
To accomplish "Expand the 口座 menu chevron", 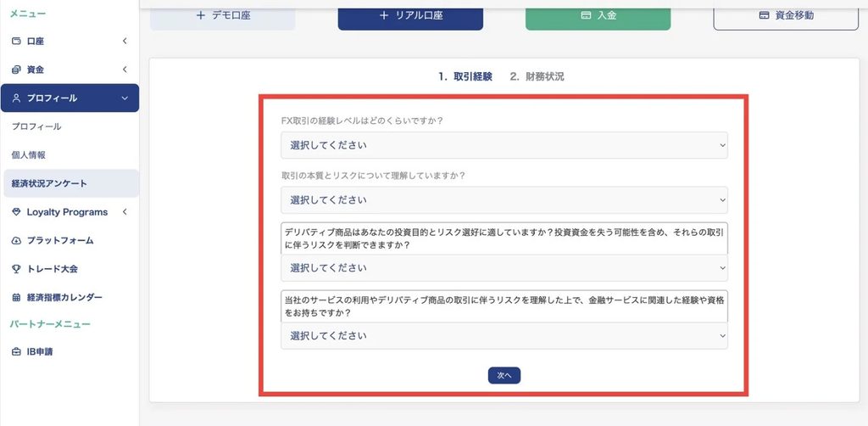I will click(125, 41).
